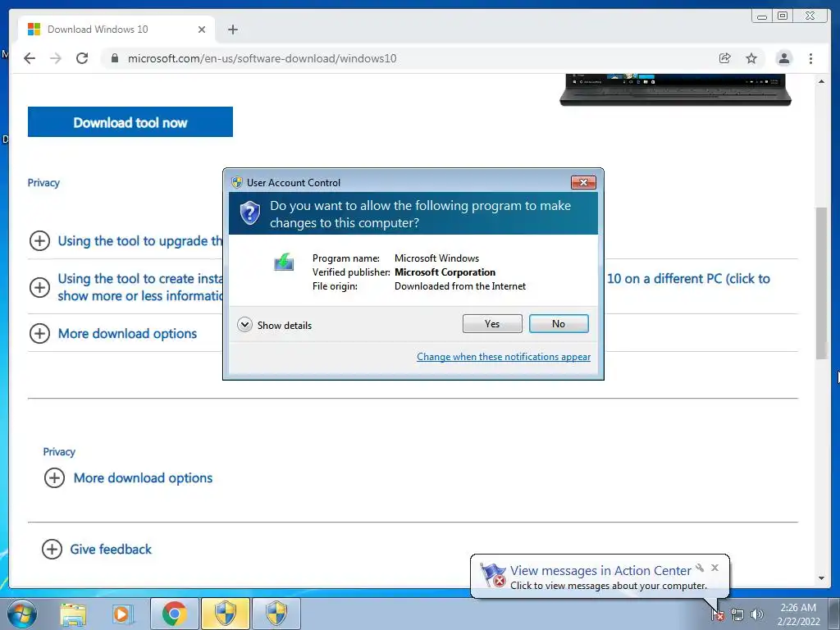The height and width of the screenshot is (630, 840).
Task: Click Microsoft Corporation publisher text
Action: (445, 272)
